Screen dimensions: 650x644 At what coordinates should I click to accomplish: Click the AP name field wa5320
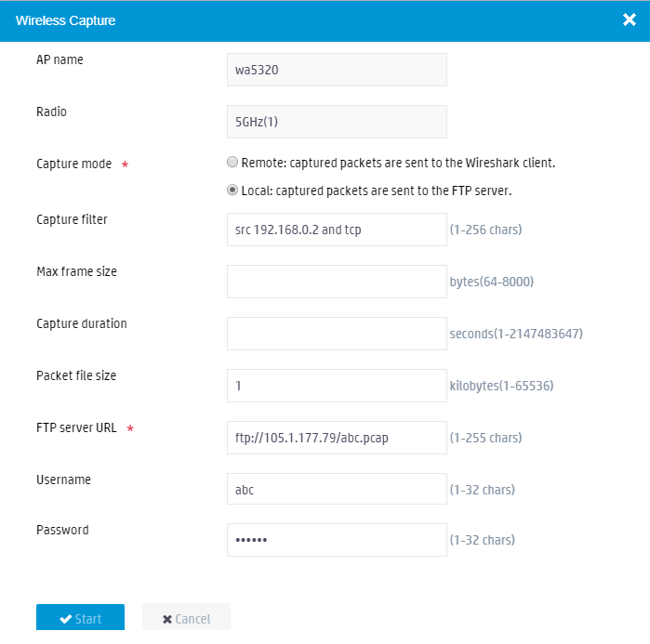coord(337,70)
